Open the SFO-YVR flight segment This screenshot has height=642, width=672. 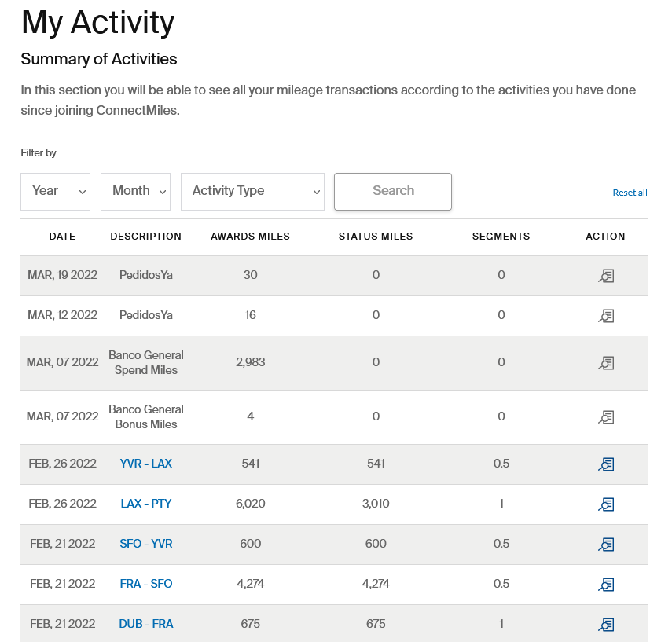[145, 544]
